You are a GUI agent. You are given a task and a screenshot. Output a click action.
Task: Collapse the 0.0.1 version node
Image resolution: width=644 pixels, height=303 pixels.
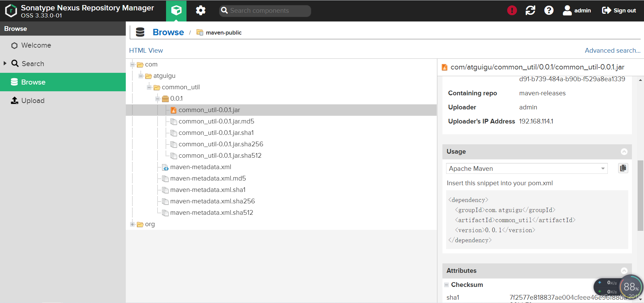pos(158,99)
